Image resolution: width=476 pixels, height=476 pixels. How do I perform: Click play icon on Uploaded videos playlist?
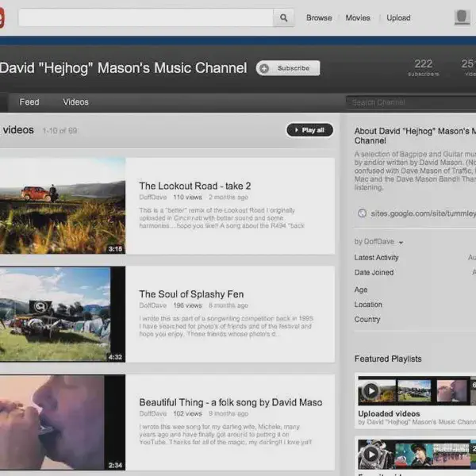tap(370, 391)
